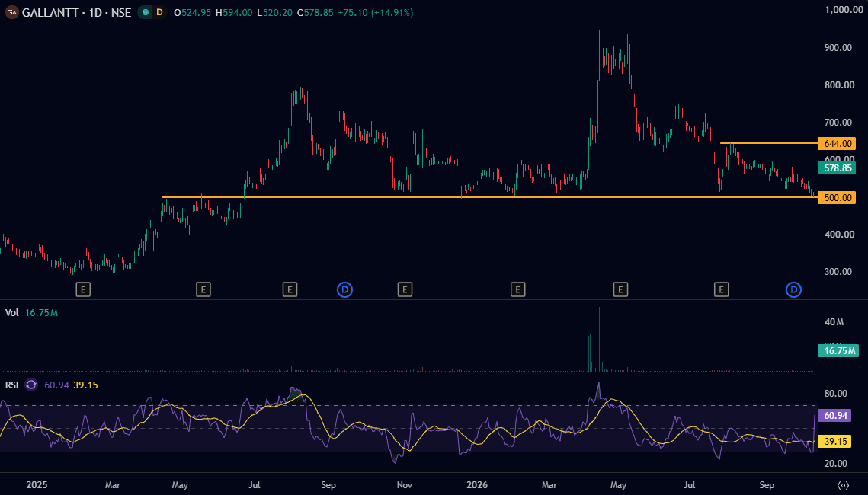The height and width of the screenshot is (495, 868).
Task: Open the GALLANTT · 1D · NSE symbol title
Action: [x=76, y=12]
